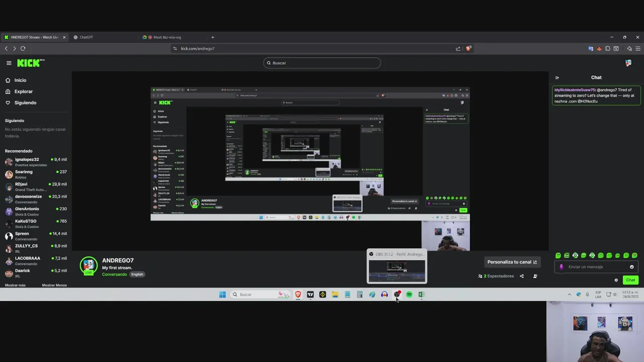
Task: Click Mostrar Menos link
Action: coord(54,285)
